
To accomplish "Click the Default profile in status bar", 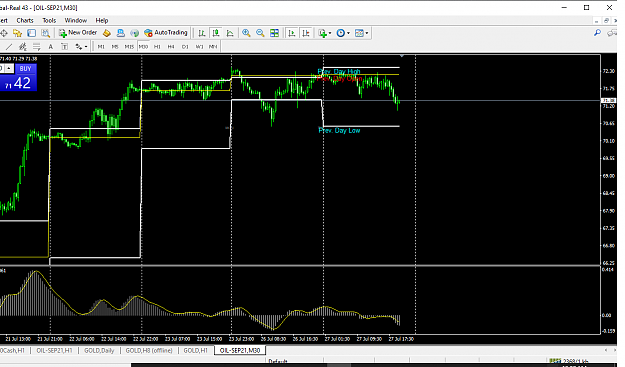I will click(278, 361).
